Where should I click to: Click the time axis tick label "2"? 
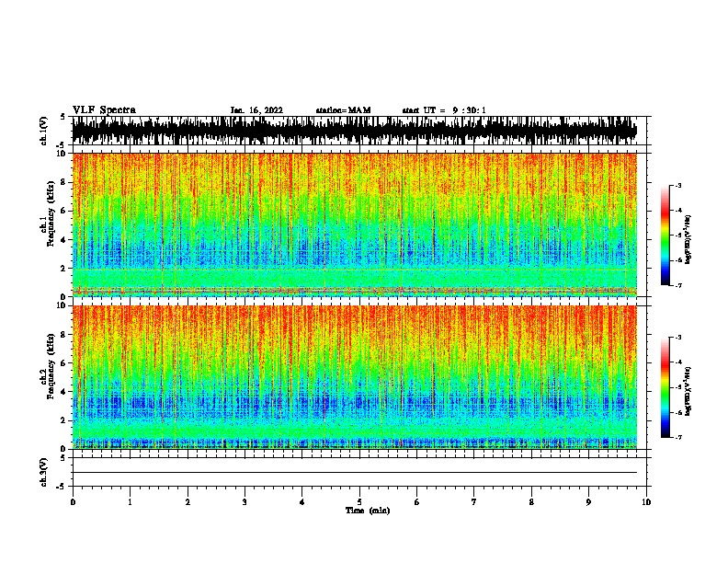[188, 502]
